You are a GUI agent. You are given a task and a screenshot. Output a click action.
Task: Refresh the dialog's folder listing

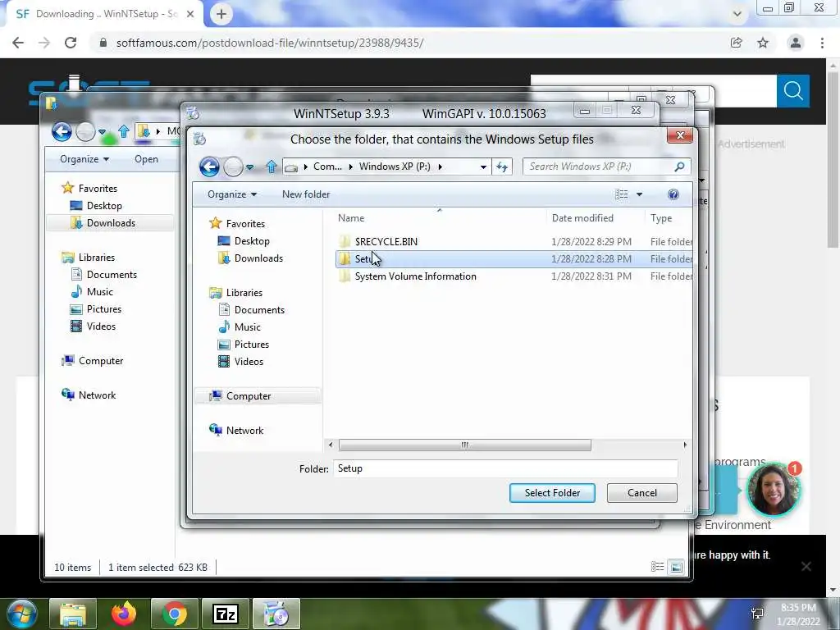(502, 167)
